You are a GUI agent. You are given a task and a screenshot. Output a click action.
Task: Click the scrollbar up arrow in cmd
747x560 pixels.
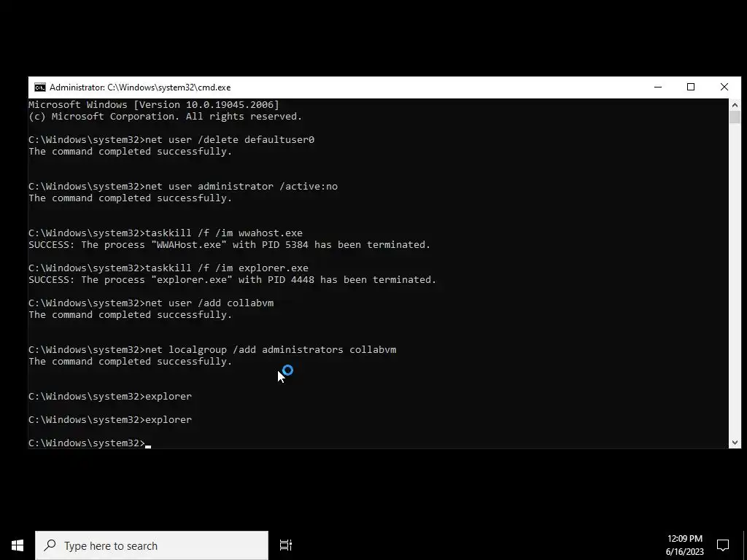[x=735, y=104]
